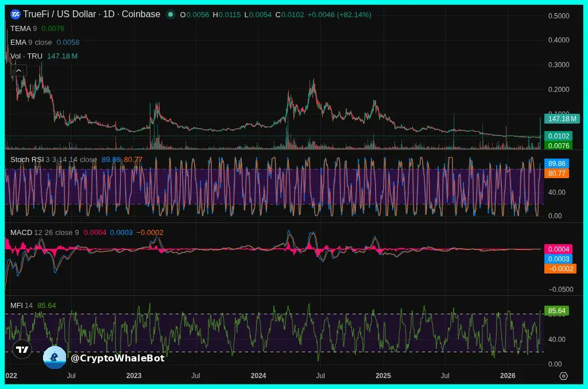Click the CryptoWhaleBot whale avatar

coord(55,357)
